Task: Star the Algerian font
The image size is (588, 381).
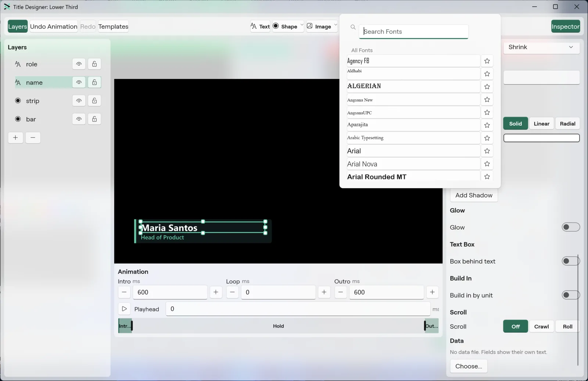Action: 487,87
